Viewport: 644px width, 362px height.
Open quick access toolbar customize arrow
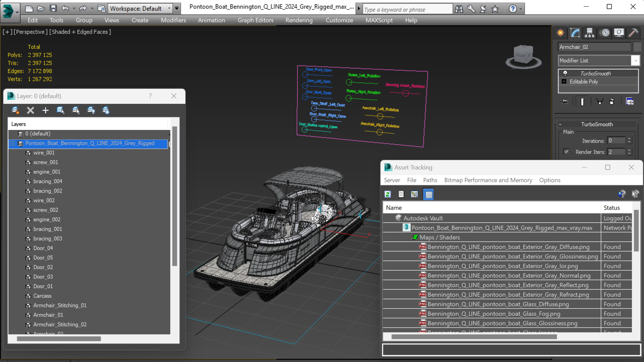tap(177, 8)
